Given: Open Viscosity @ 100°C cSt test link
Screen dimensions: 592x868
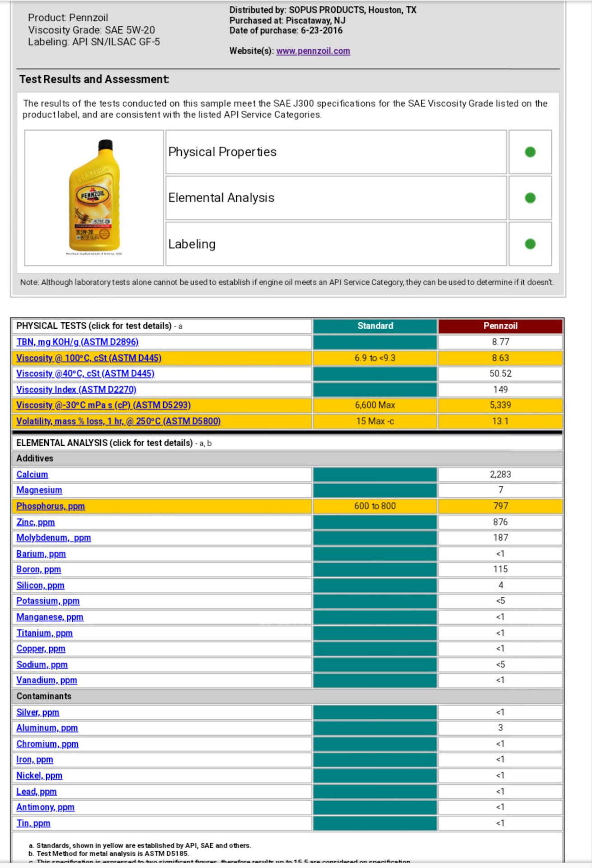Looking at the screenshot, I should point(89,358).
